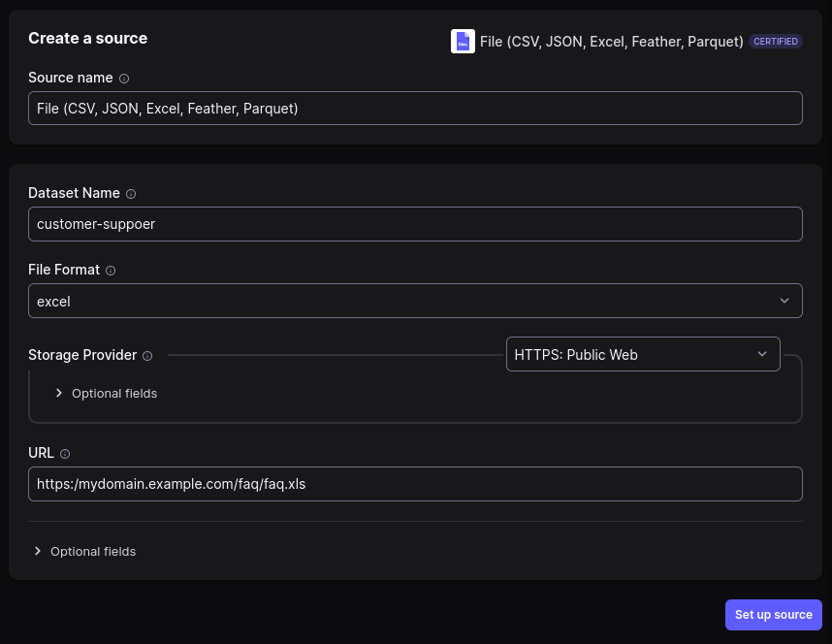Image resolution: width=832 pixels, height=644 pixels.
Task: Click the File Format info icon
Action: pyautogui.click(x=111, y=270)
